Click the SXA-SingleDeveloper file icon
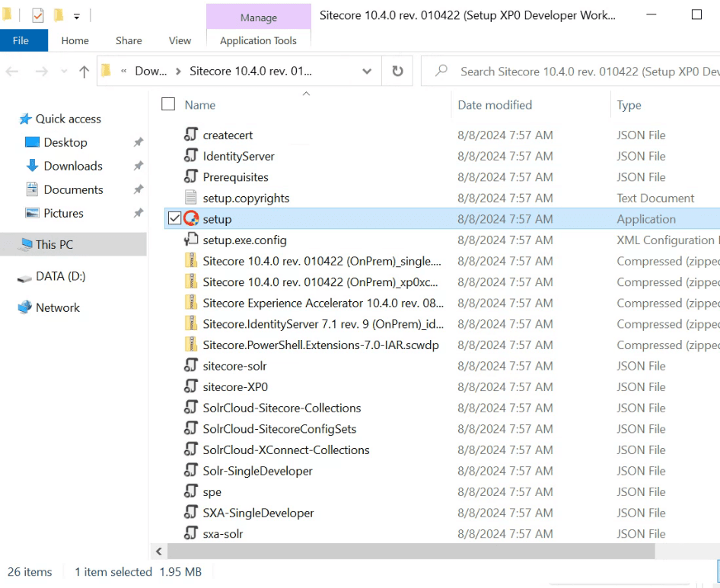 191,512
